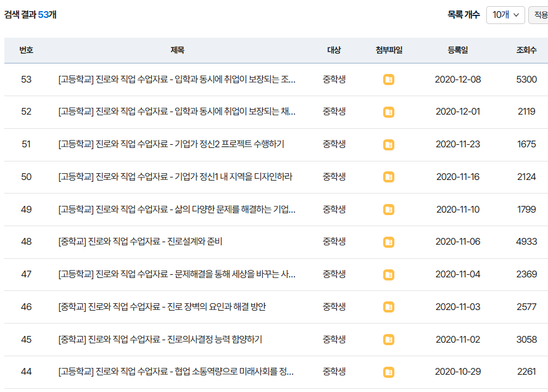The image size is (548, 392).
Task: Click row number 48
Action: [26, 242]
